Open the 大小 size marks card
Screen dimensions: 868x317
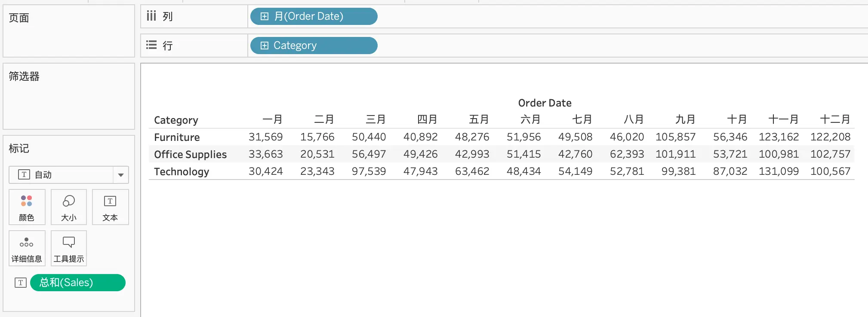tap(69, 207)
